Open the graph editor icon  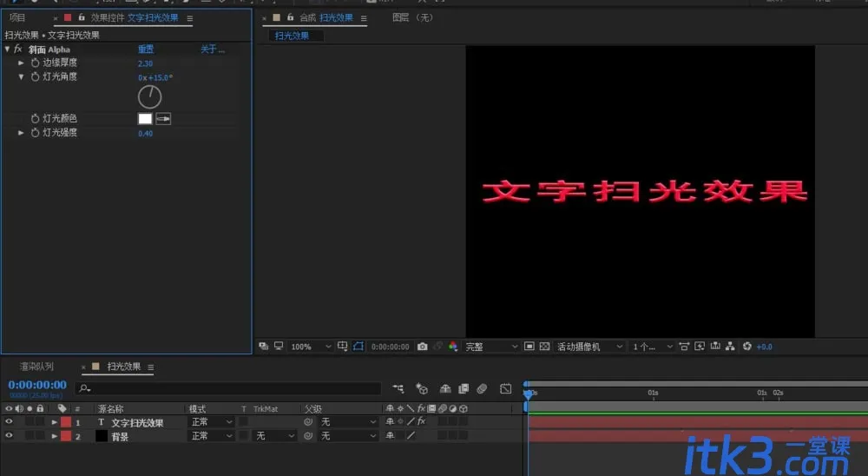[x=505, y=389]
